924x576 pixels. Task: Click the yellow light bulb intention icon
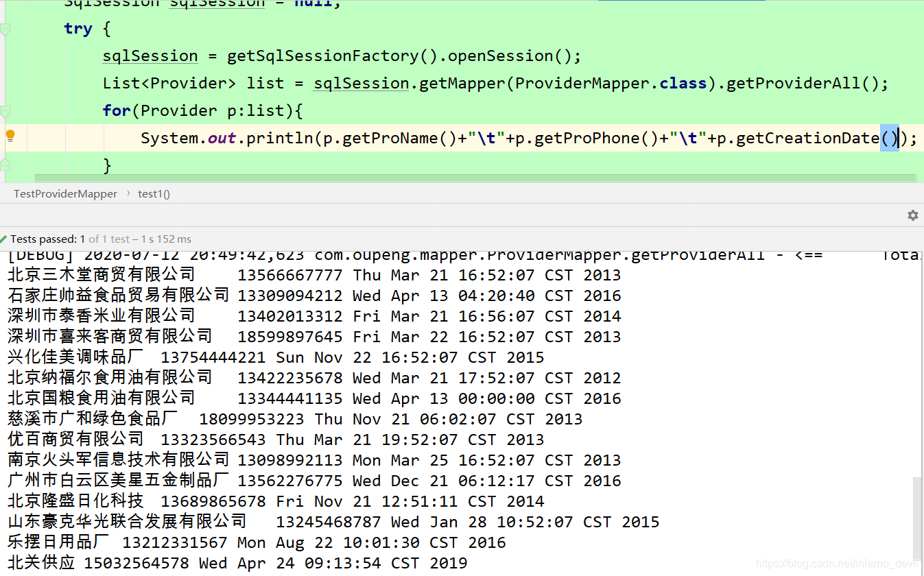click(10, 136)
